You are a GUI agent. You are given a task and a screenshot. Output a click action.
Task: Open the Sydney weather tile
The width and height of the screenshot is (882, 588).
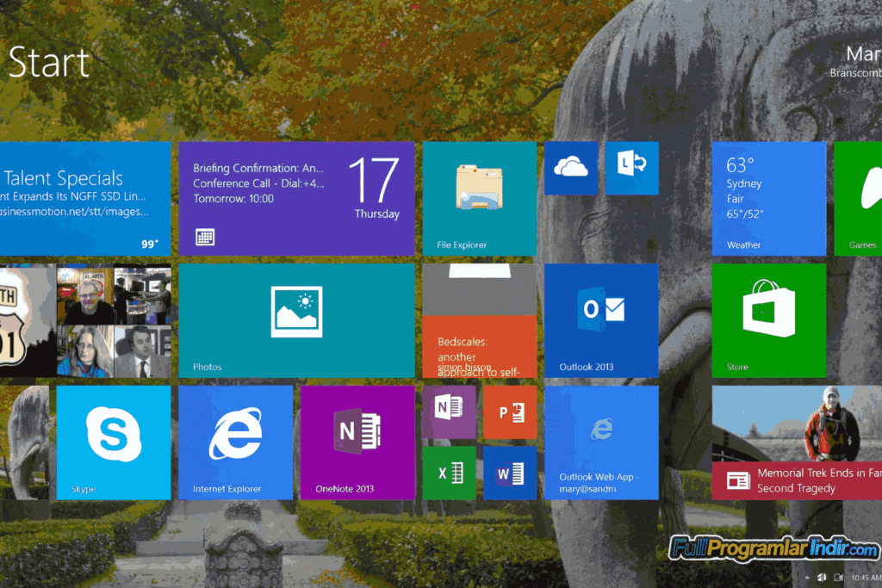[769, 198]
